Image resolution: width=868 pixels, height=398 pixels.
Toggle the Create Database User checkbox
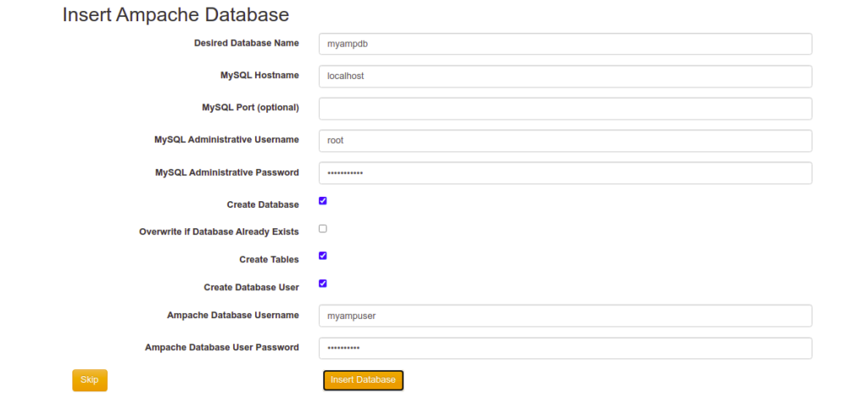pyautogui.click(x=323, y=283)
